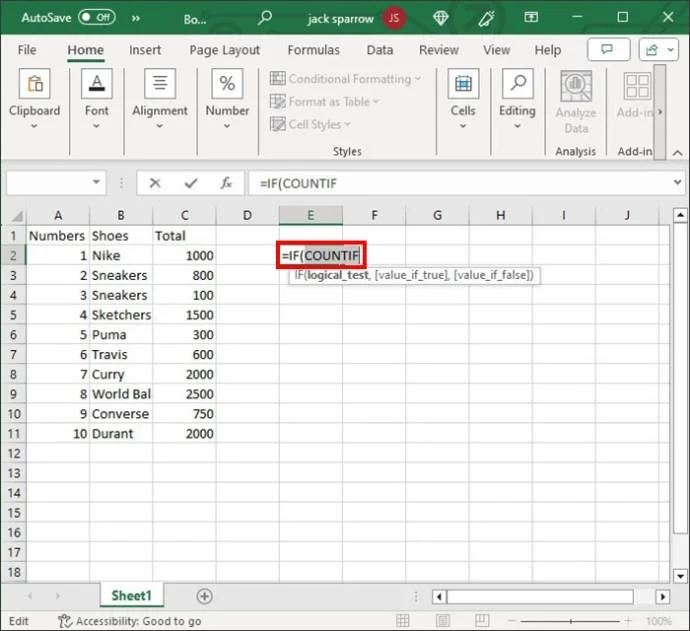Add a new sheet with plus icon
This screenshot has height=631, width=690.
point(204,596)
